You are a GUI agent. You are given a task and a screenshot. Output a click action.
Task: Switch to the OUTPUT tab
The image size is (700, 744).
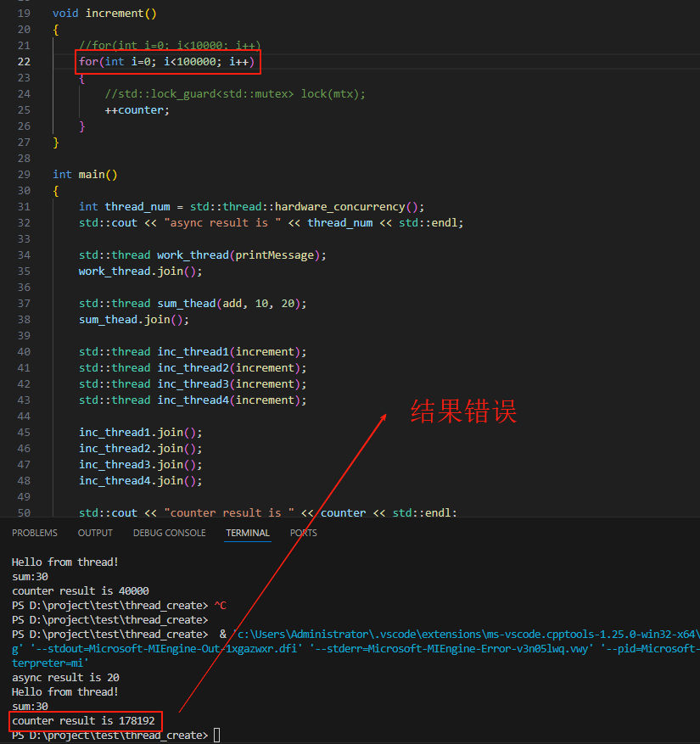(x=95, y=533)
